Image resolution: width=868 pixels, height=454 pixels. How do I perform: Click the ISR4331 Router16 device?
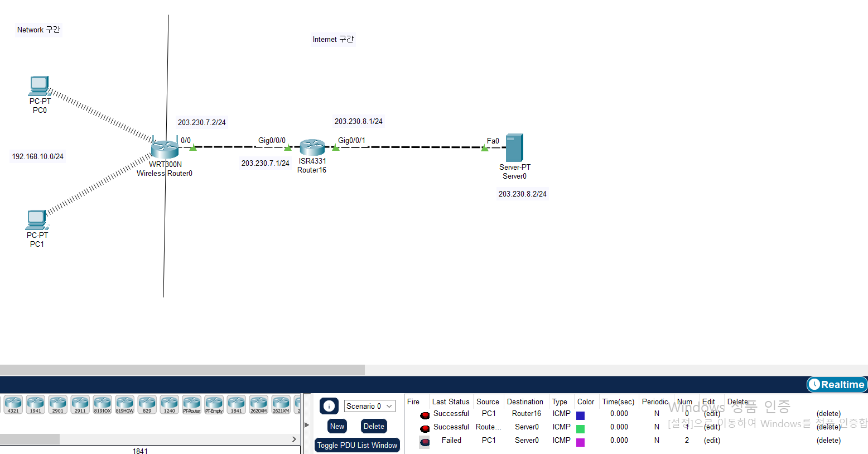(x=312, y=147)
